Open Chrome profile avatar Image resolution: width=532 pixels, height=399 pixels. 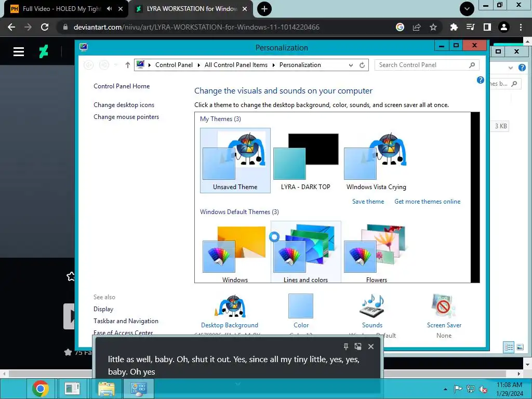504,27
